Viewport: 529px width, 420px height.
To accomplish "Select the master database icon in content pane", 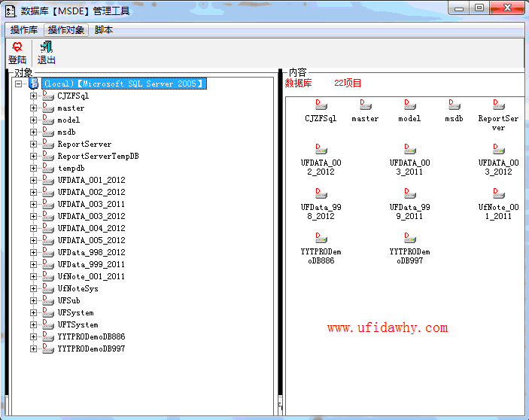I will [365, 106].
